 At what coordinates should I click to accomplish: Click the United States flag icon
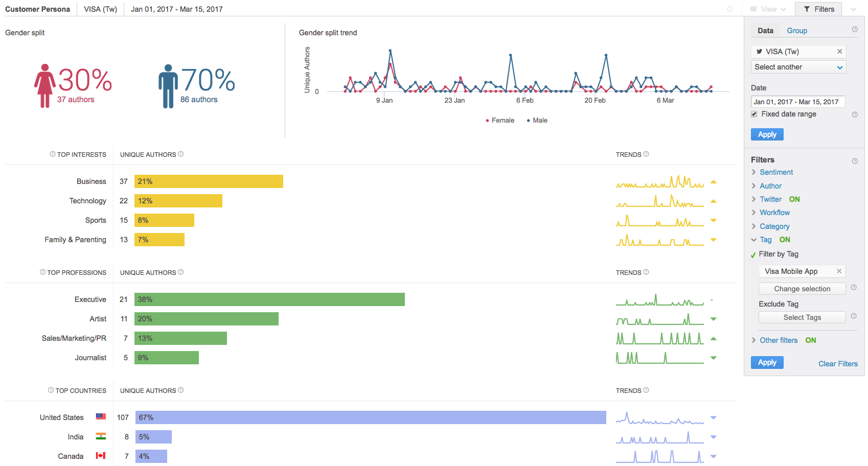(101, 416)
